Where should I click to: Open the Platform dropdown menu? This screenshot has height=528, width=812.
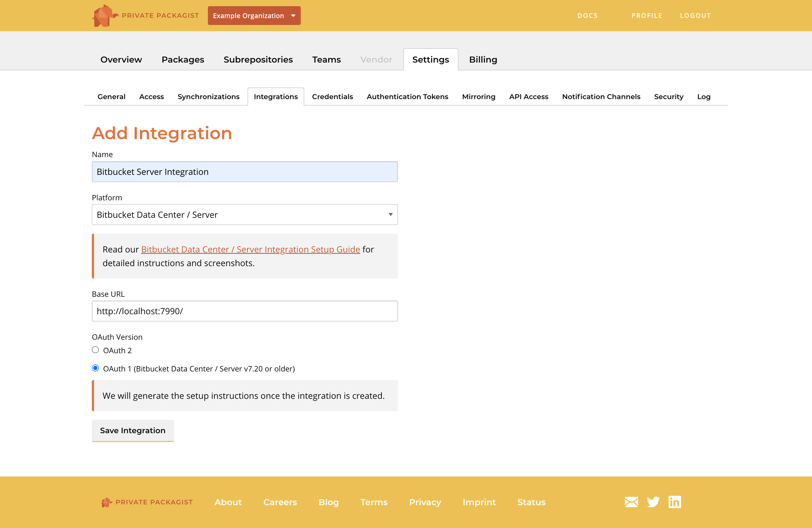(244, 215)
